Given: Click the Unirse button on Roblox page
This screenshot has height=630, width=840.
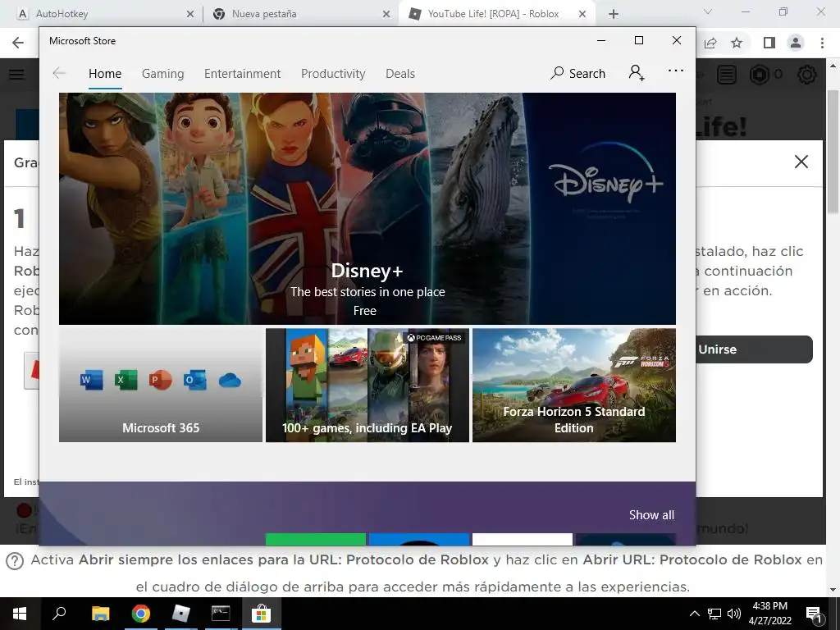Looking at the screenshot, I should 755,349.
